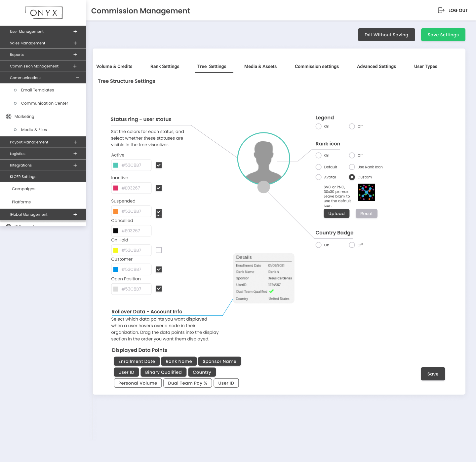Click the Marketing target icon
This screenshot has height=462, width=476.
click(9, 117)
